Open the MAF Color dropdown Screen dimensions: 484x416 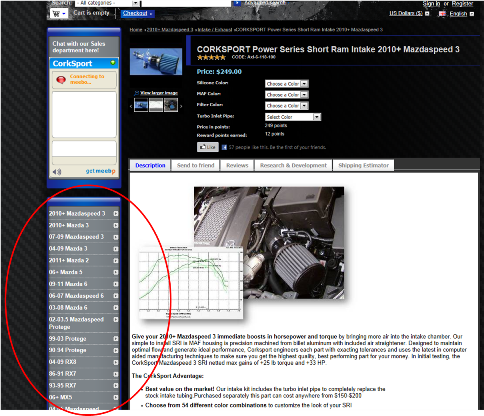click(287, 95)
